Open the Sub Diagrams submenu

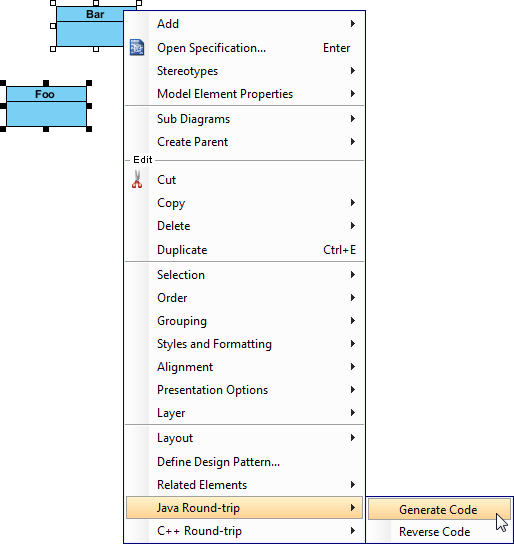(x=244, y=119)
